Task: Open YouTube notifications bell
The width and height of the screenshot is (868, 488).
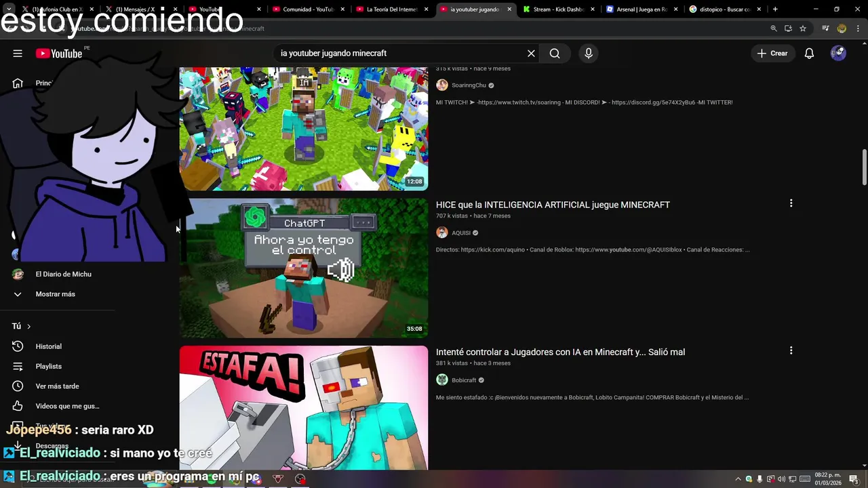Action: pos(809,54)
